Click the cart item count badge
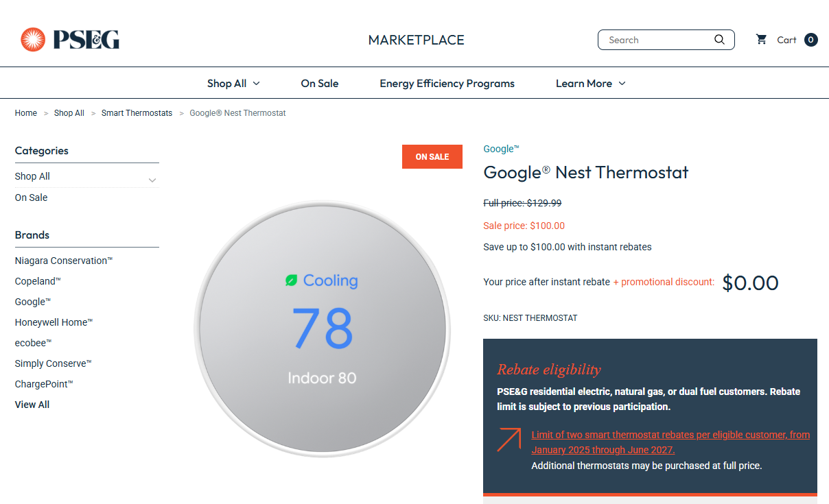Viewport: 829px width, 504px height. (810, 40)
